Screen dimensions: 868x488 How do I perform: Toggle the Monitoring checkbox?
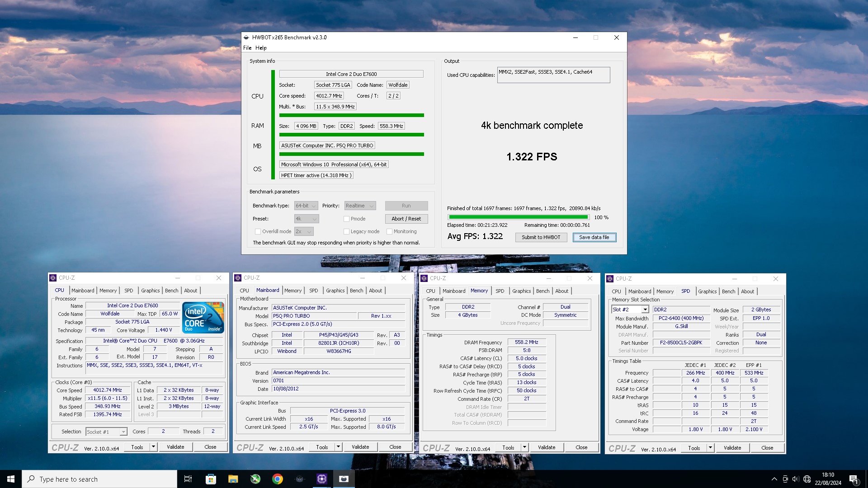click(389, 232)
